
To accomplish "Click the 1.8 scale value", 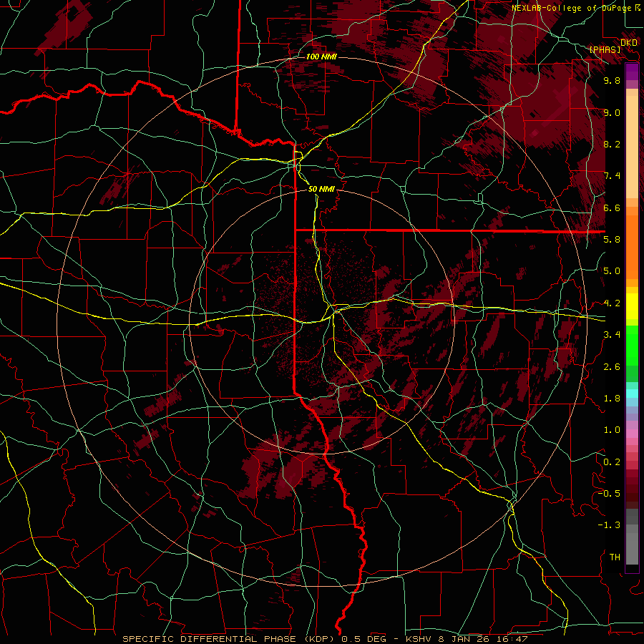I will pyautogui.click(x=612, y=399).
